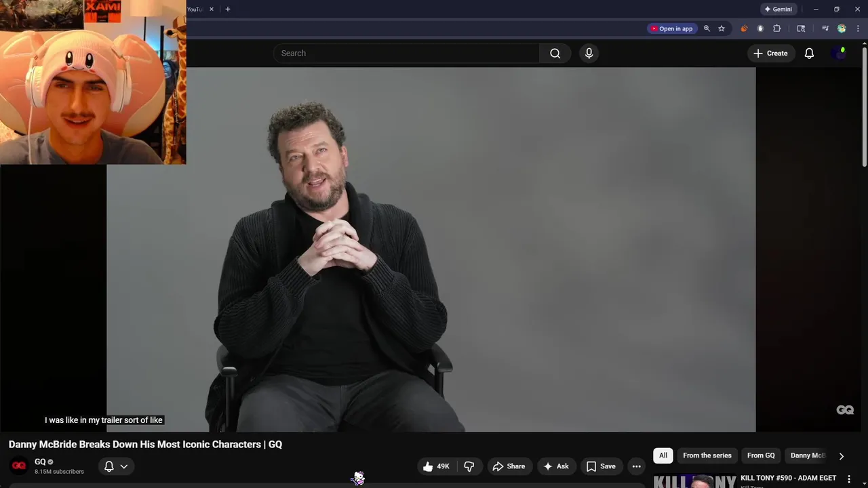868x488 pixels.
Task: Click the GQ channel logo avatar
Action: click(x=19, y=466)
